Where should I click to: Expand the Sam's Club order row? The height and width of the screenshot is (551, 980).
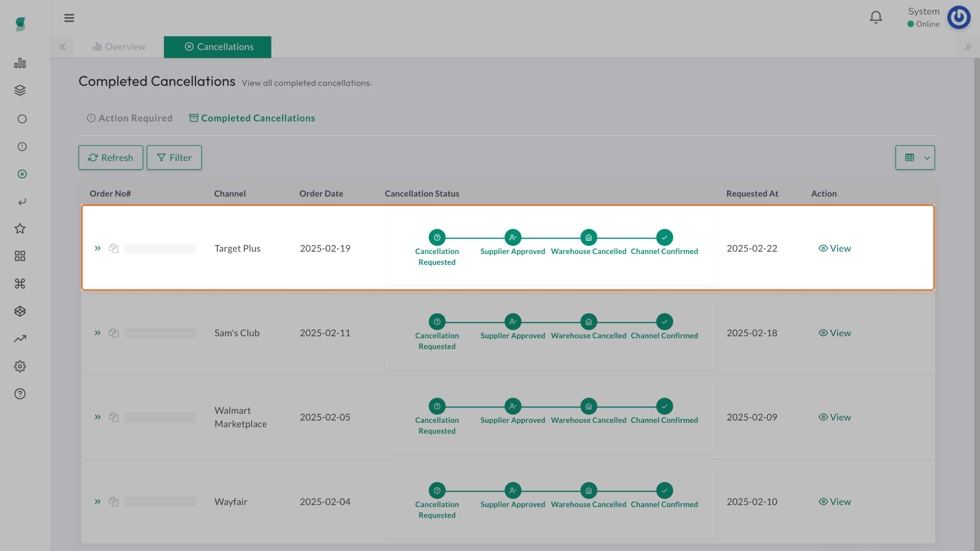pos(98,333)
